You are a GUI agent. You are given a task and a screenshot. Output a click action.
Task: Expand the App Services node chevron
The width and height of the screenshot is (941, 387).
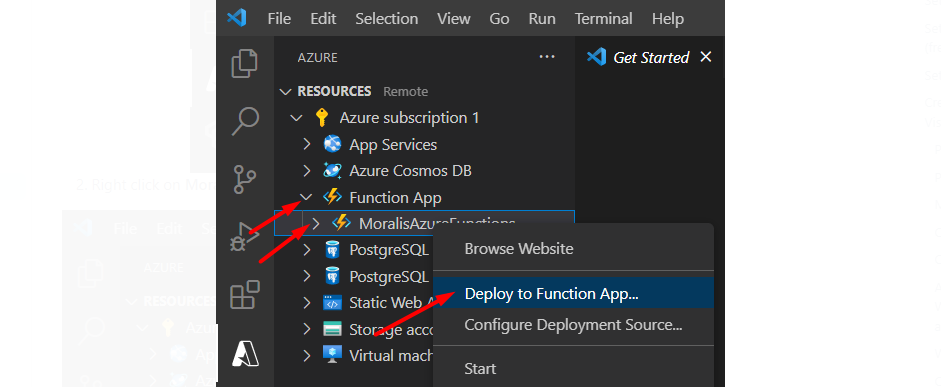[x=307, y=144]
